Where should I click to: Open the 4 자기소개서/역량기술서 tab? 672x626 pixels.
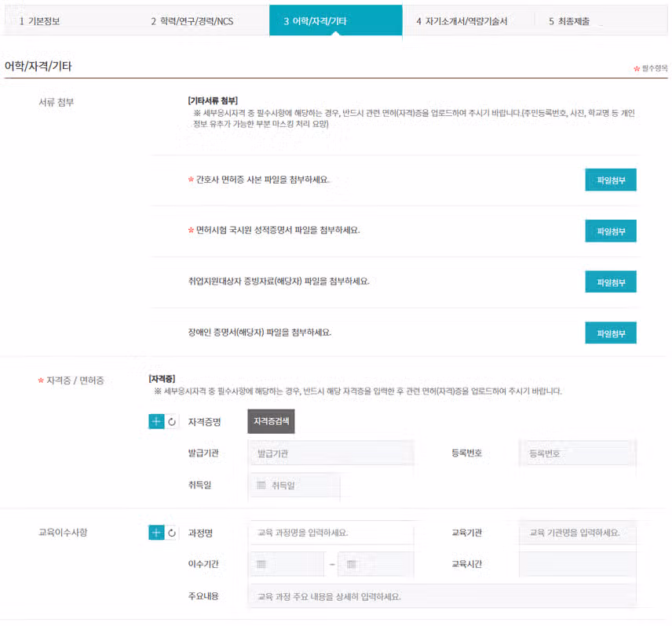pos(462,21)
